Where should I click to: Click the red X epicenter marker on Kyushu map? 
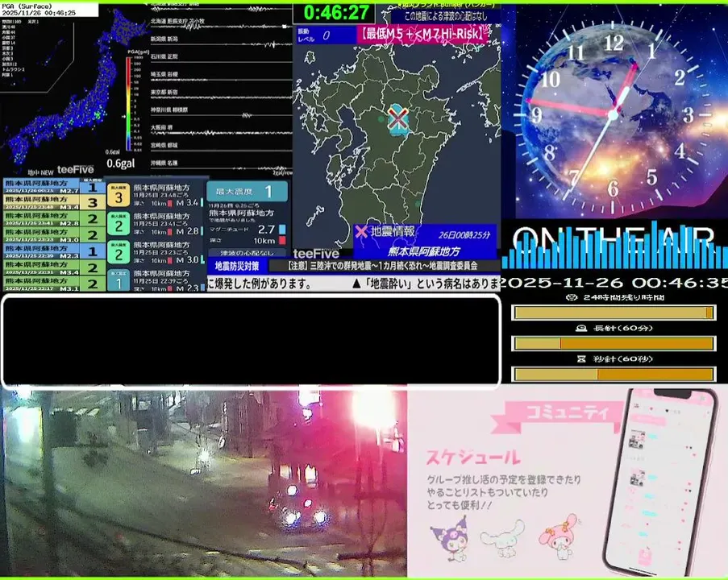398,118
